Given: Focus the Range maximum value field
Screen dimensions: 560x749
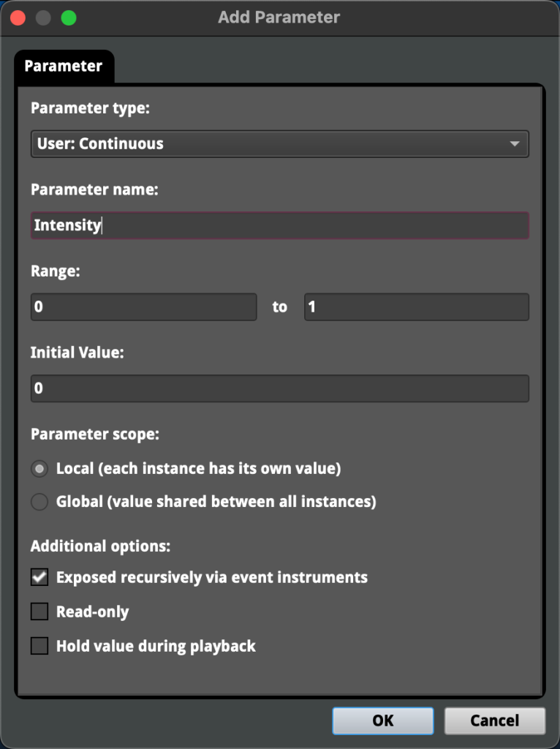Looking at the screenshot, I should pos(416,307).
